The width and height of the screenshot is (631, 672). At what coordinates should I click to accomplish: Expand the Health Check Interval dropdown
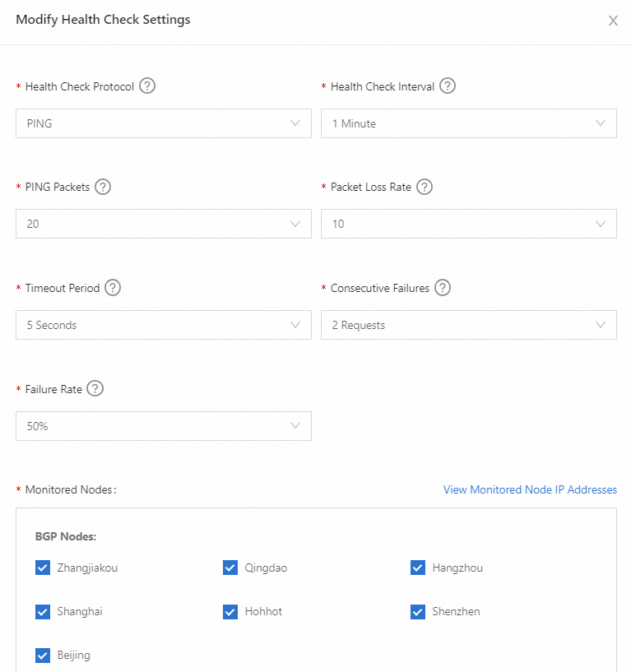(469, 123)
